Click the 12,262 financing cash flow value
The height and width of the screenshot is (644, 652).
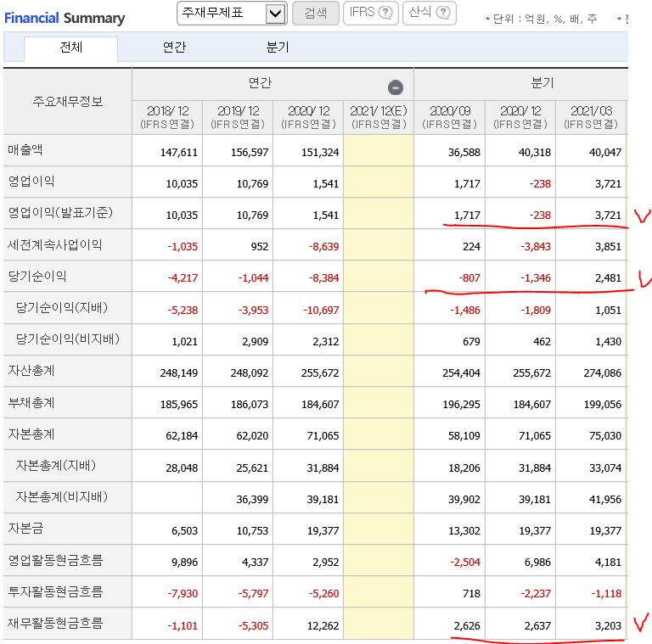(x=323, y=625)
